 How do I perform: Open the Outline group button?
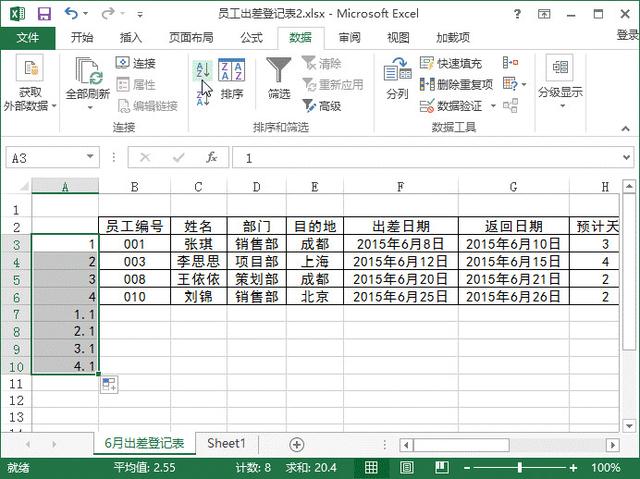click(x=560, y=82)
